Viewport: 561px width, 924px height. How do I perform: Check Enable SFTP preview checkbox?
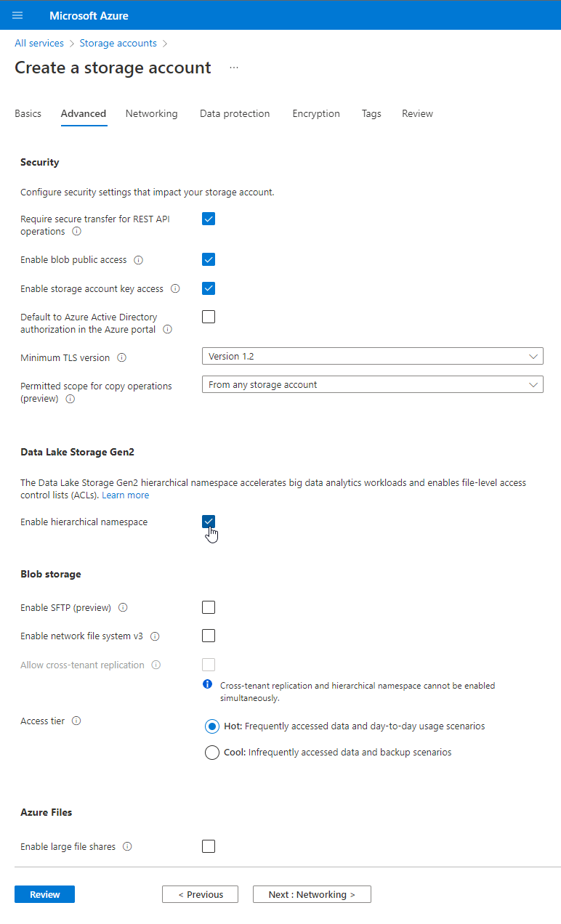pyautogui.click(x=209, y=607)
